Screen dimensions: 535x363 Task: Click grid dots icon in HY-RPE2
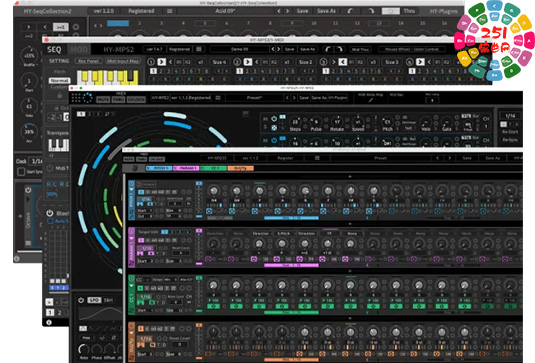pos(76,98)
